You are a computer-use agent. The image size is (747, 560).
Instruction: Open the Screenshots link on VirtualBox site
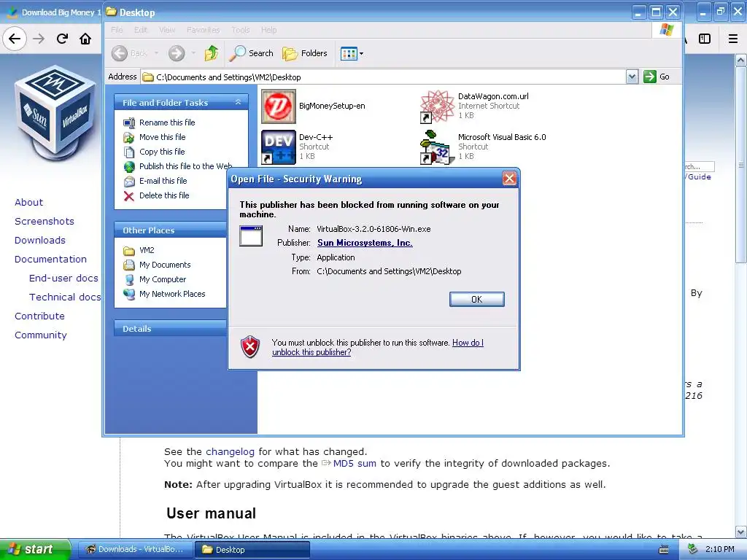[x=44, y=222]
